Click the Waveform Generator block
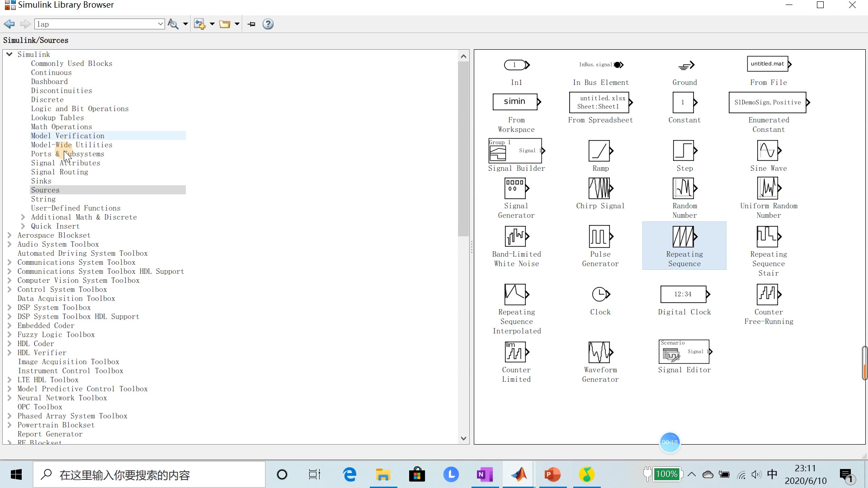 click(600, 352)
